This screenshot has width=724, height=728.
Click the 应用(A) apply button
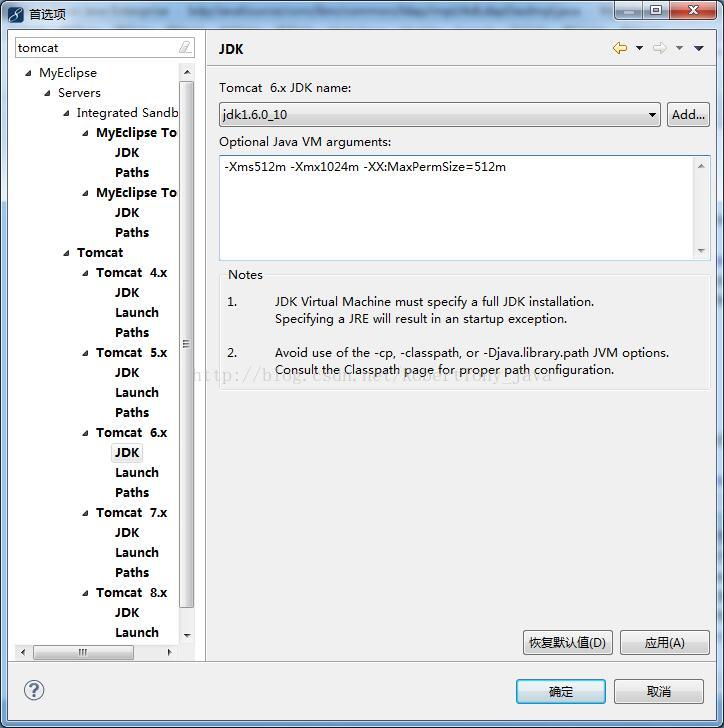click(x=665, y=643)
